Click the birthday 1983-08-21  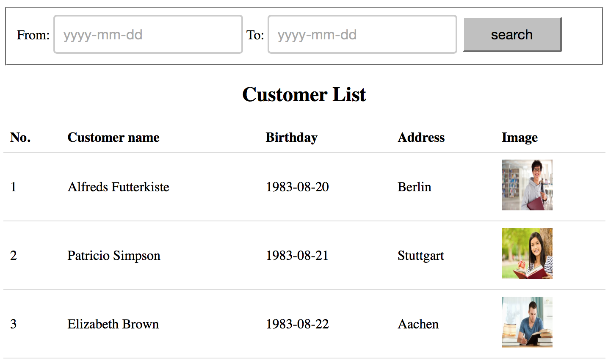(x=297, y=256)
